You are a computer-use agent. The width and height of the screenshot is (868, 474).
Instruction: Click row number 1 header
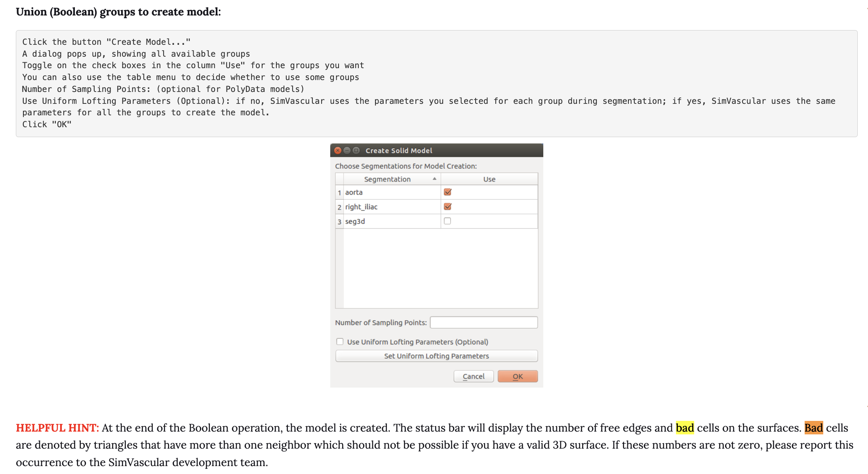click(x=339, y=193)
